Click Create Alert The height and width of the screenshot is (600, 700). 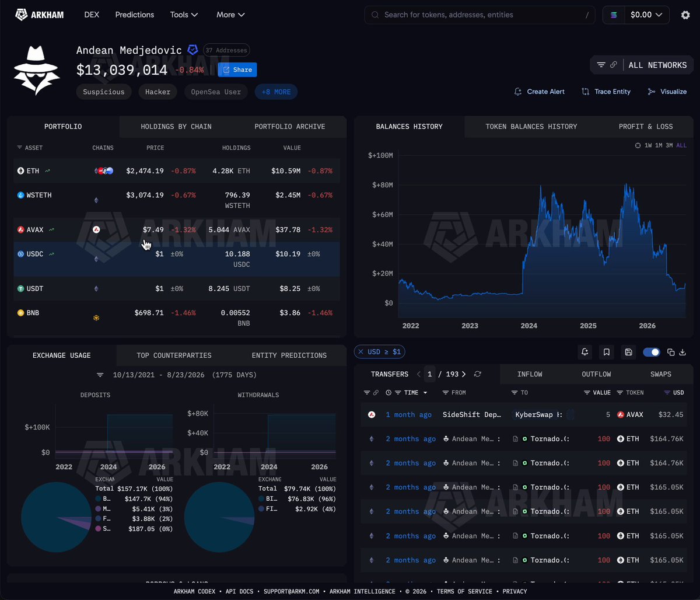tap(539, 92)
